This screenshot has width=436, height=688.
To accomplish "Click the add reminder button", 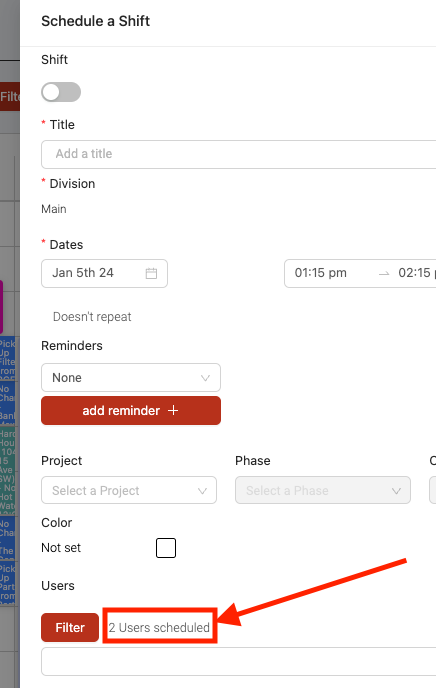I will coord(131,411).
